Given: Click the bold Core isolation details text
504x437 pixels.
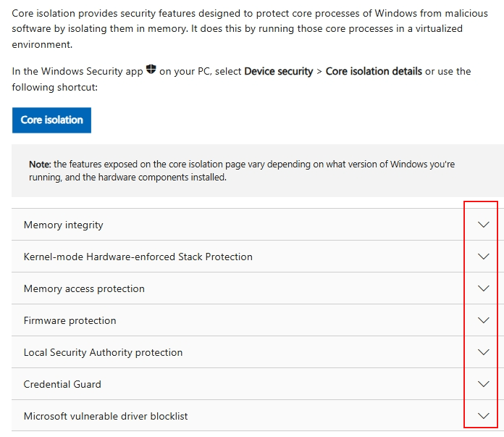Looking at the screenshot, I should point(374,71).
